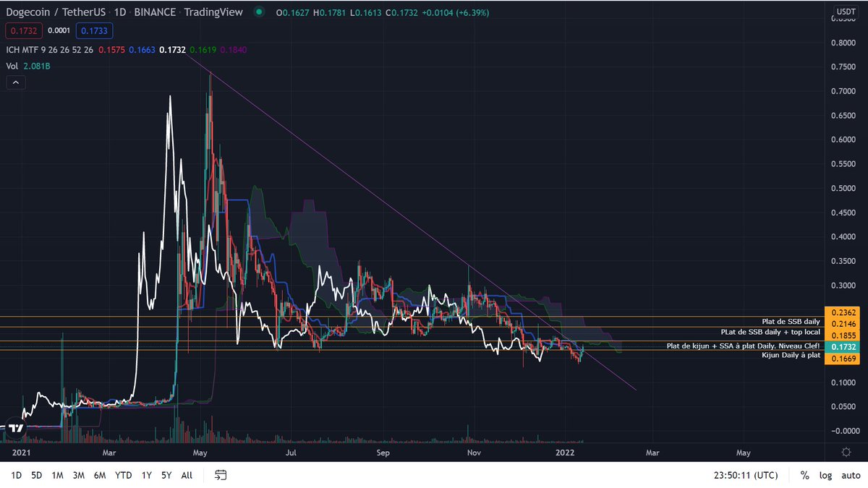Click the 0.2362 orange price label
Viewport: 868px width, 488px height.
pyautogui.click(x=845, y=314)
